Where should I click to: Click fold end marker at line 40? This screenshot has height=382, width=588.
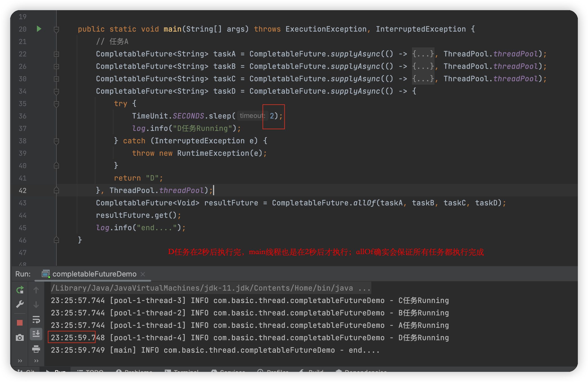pos(56,166)
